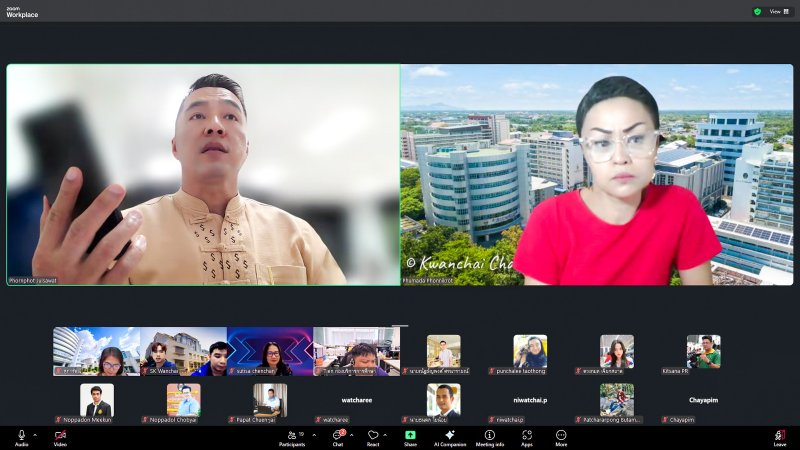800x450 pixels.
Task: Expand audio options arrow beside Audio
Action: [35, 434]
